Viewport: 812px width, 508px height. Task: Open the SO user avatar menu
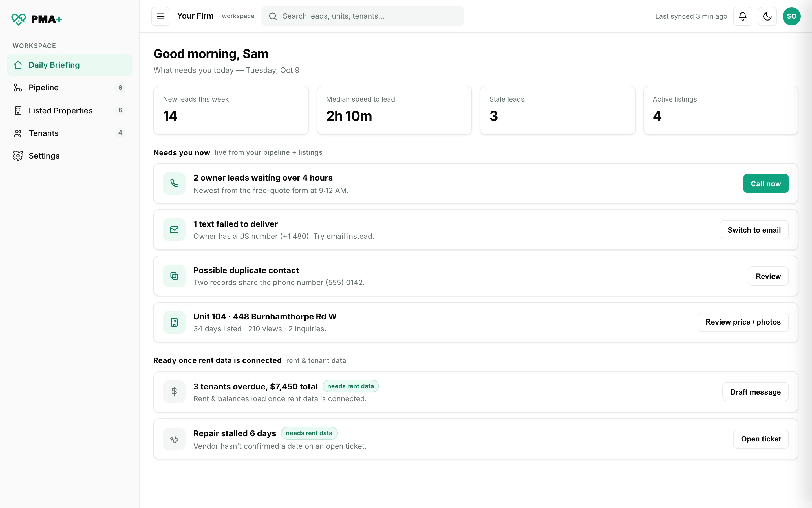click(791, 16)
